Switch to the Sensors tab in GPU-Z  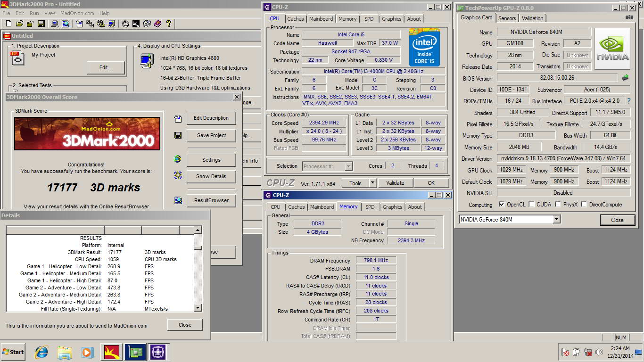tap(507, 18)
